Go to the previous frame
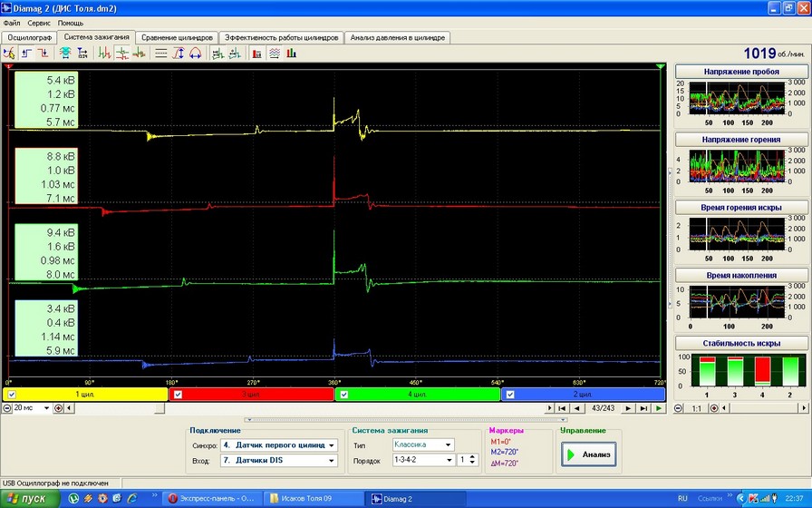 point(575,408)
